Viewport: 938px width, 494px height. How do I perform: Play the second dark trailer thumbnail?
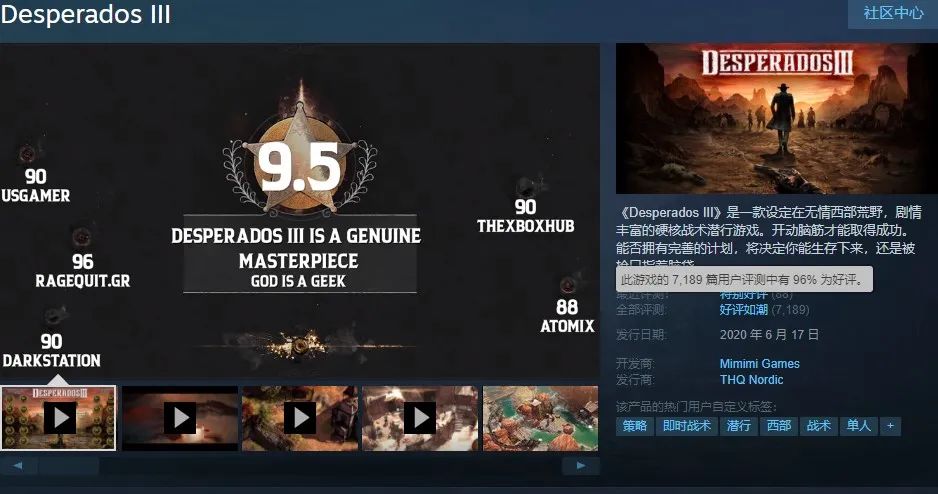click(x=180, y=417)
